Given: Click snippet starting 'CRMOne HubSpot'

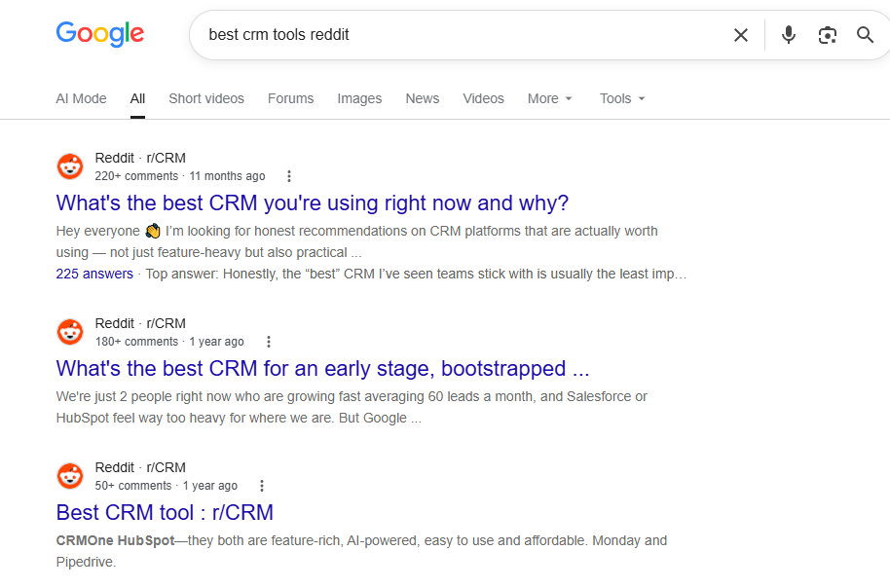Looking at the screenshot, I should 361,551.
